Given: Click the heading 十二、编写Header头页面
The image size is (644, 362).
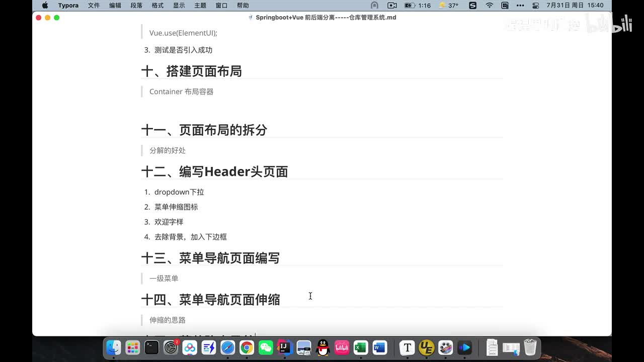Looking at the screenshot, I should [215, 171].
